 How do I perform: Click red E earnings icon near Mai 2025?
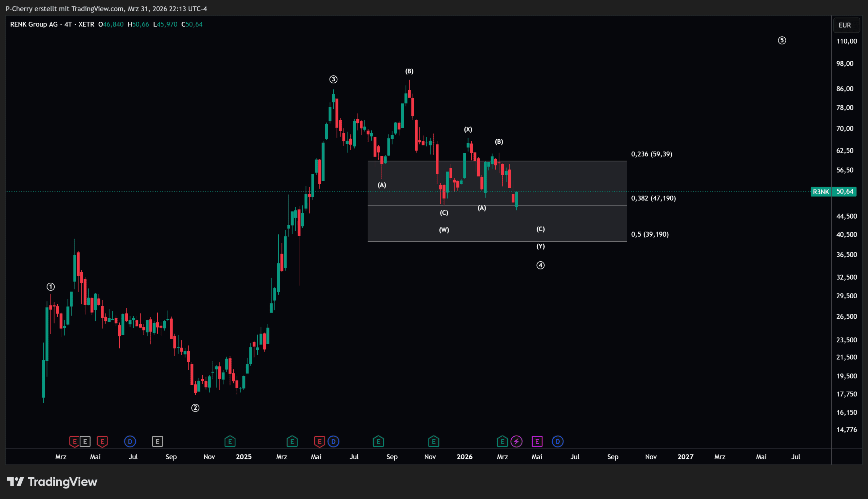click(319, 441)
